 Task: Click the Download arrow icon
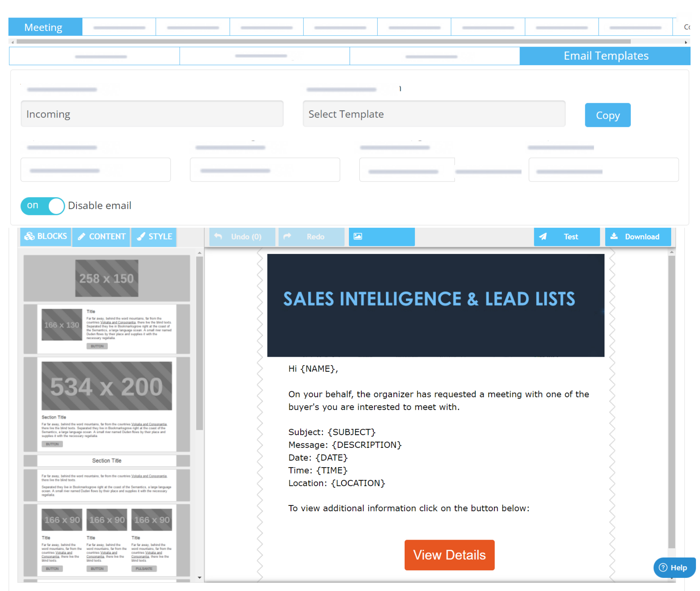tap(614, 236)
